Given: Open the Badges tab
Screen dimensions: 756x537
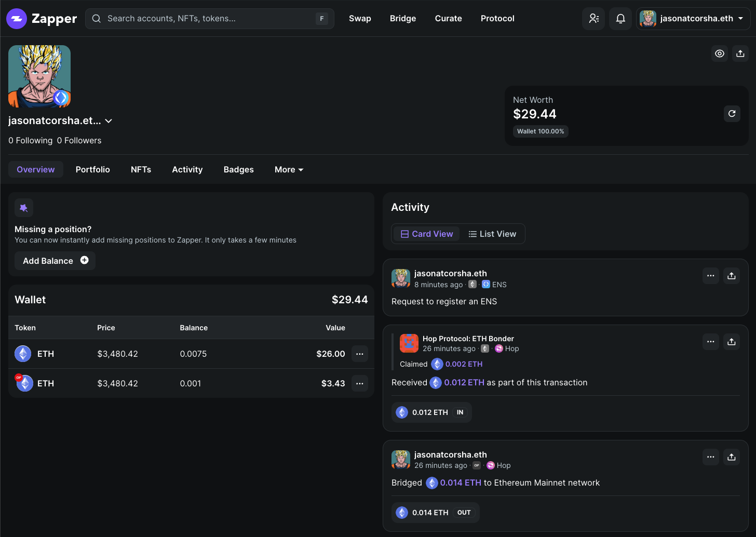Looking at the screenshot, I should pyautogui.click(x=239, y=170).
